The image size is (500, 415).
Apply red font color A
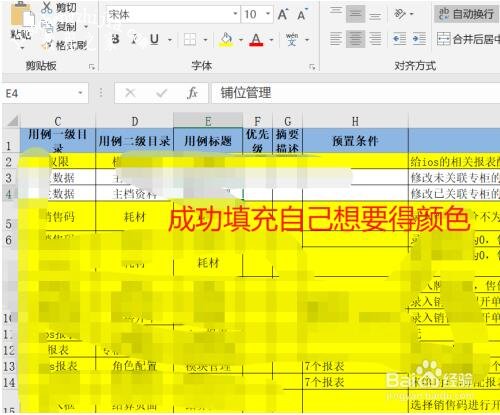[x=256, y=40]
